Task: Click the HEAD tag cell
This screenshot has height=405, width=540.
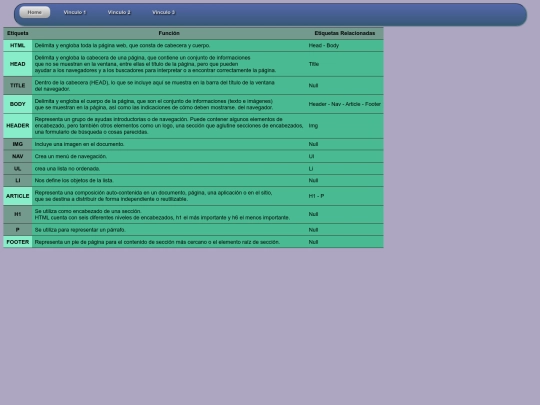Action: (x=18, y=64)
